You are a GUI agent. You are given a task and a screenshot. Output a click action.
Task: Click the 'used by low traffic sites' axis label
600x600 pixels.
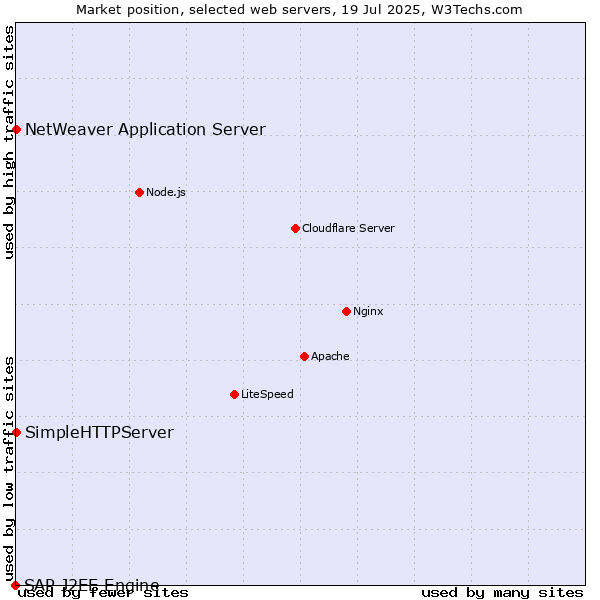(9, 470)
